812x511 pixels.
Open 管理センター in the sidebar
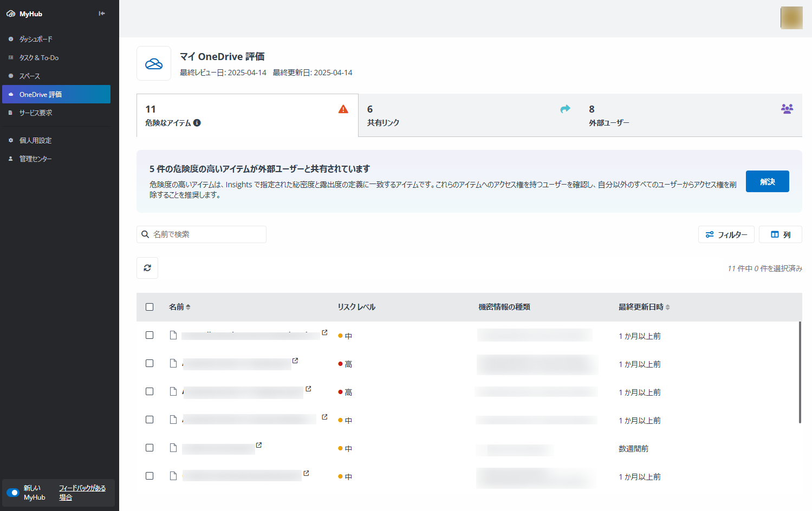[x=56, y=159]
